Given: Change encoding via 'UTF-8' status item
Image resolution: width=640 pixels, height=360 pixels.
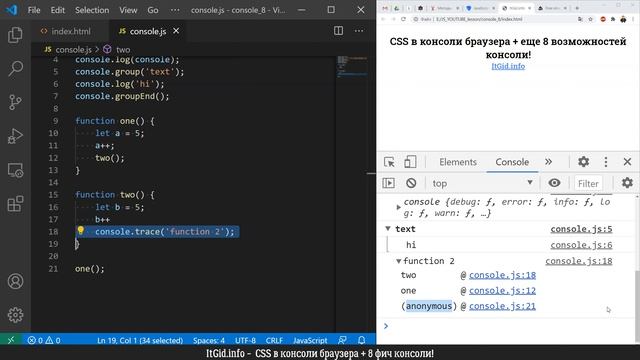Looking at the screenshot, I should (245, 340).
